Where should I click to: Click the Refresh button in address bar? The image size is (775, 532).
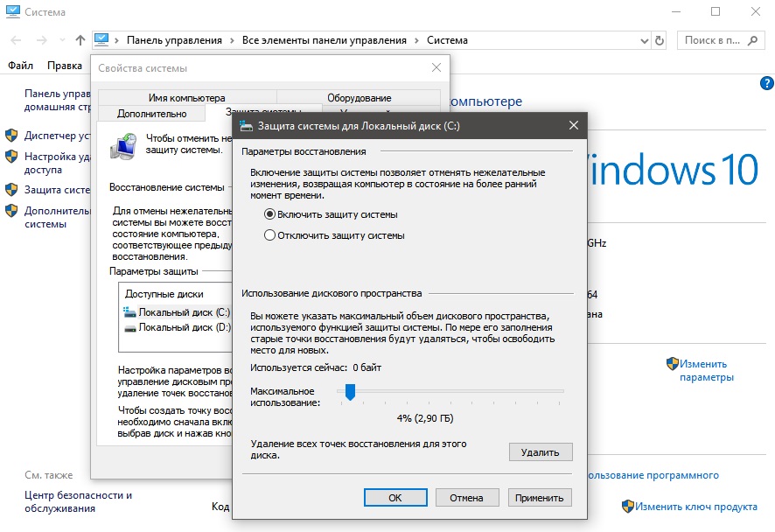tap(660, 40)
